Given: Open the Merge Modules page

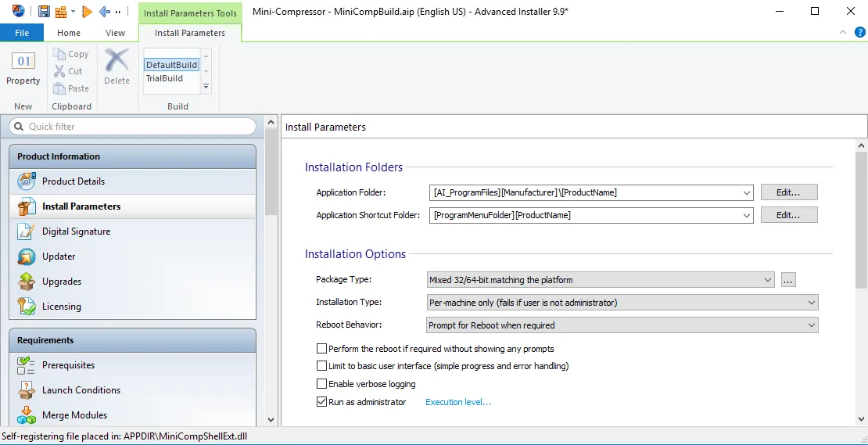Looking at the screenshot, I should click(132, 414).
